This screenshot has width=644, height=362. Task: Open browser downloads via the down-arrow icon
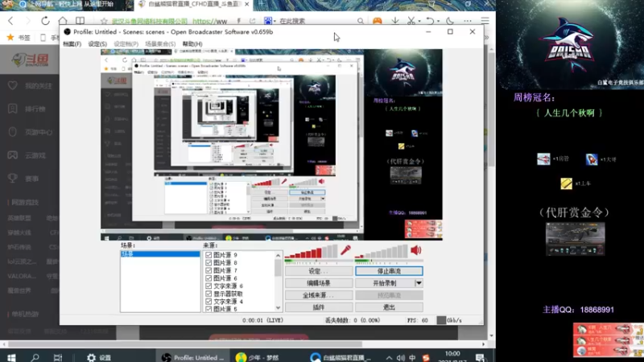click(x=395, y=21)
